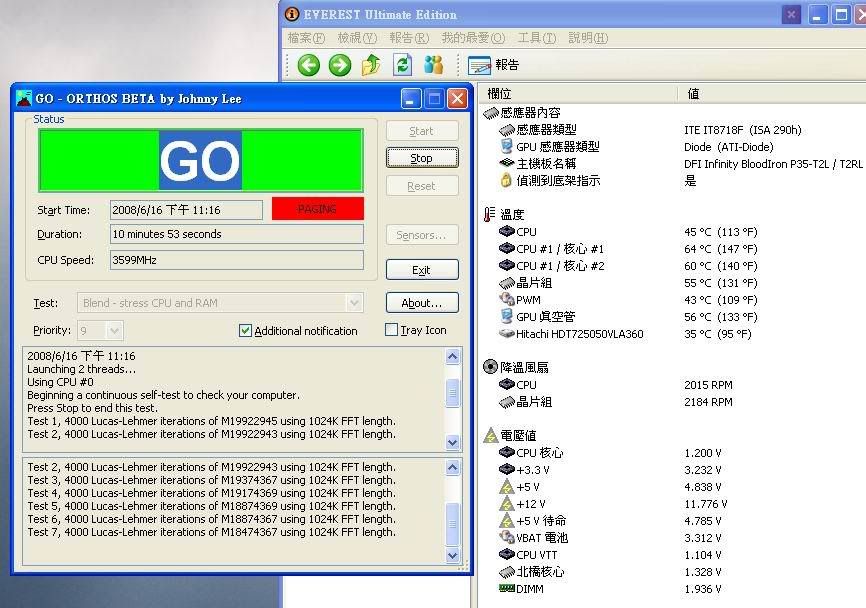The height and width of the screenshot is (608, 866).
Task: Select the 降溫風扇 fan section icon
Action: click(490, 367)
